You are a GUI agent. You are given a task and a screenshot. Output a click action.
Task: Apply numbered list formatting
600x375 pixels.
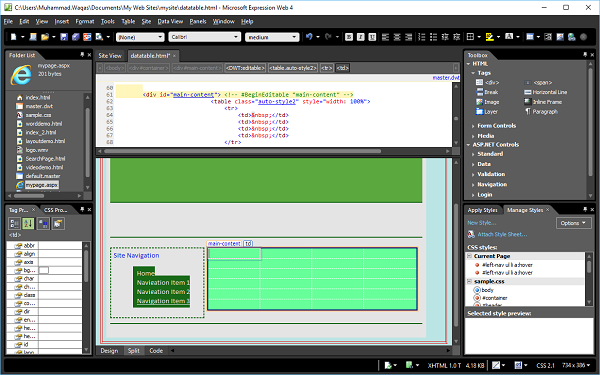coord(422,37)
